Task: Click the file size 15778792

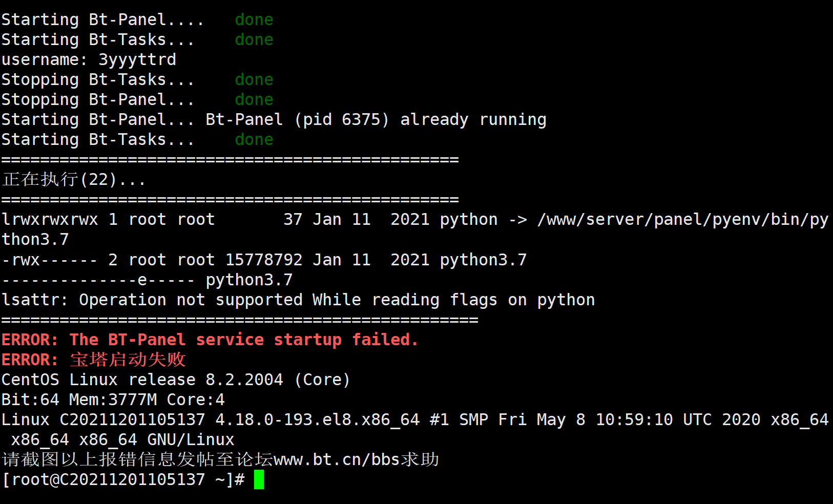Action: (264, 260)
